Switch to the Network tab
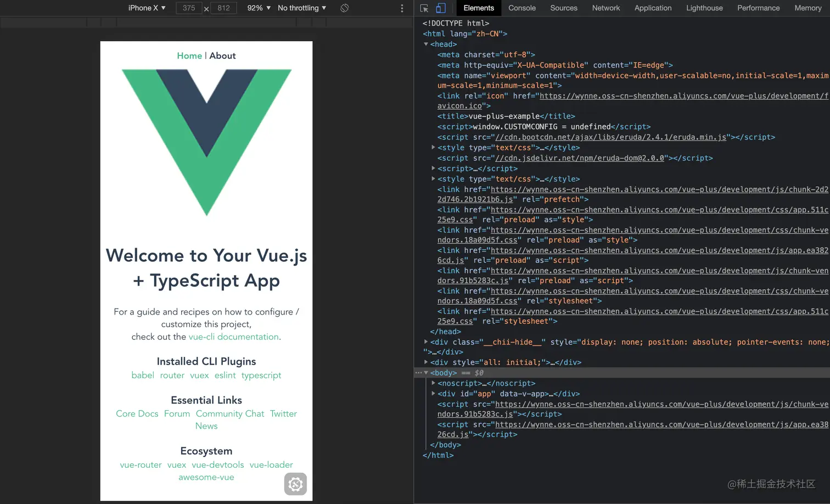The image size is (830, 504). (606, 8)
